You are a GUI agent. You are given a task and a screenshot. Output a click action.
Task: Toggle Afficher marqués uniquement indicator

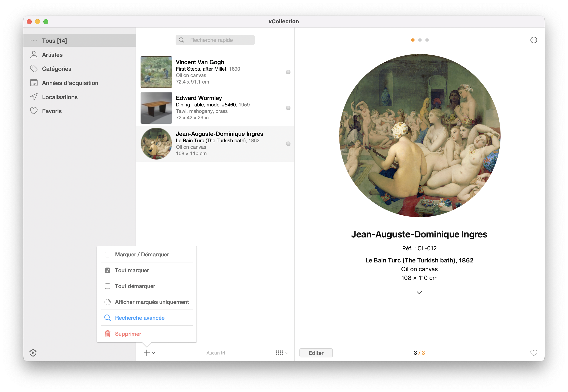[x=107, y=302]
